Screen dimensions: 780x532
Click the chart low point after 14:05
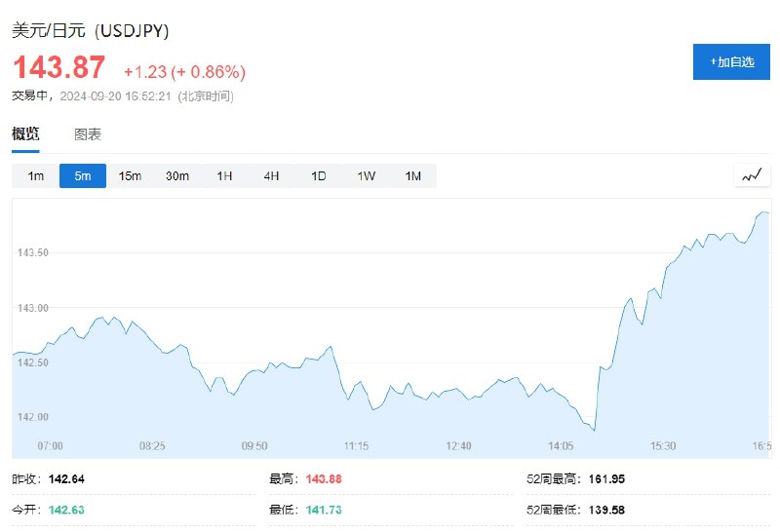(594, 430)
